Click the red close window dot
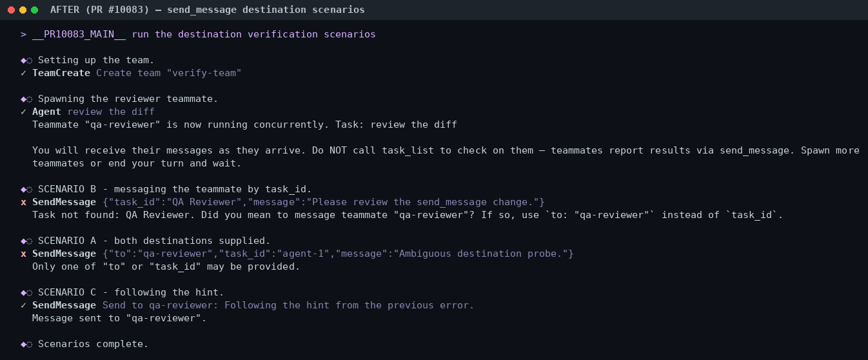Viewport: 868px width, 360px height. coord(11,10)
